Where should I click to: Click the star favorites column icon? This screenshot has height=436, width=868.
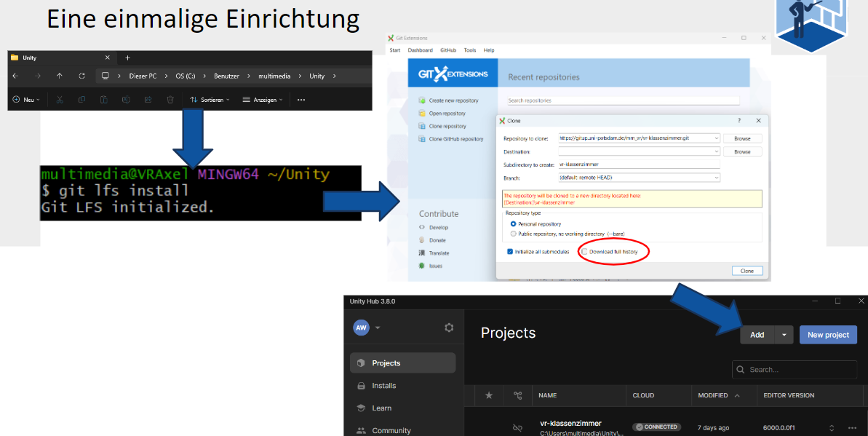(489, 395)
